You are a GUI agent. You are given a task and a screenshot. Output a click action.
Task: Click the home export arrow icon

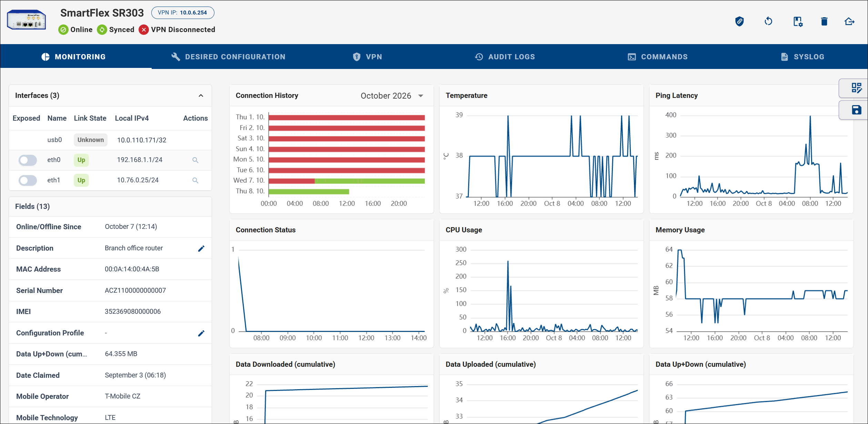pos(849,21)
